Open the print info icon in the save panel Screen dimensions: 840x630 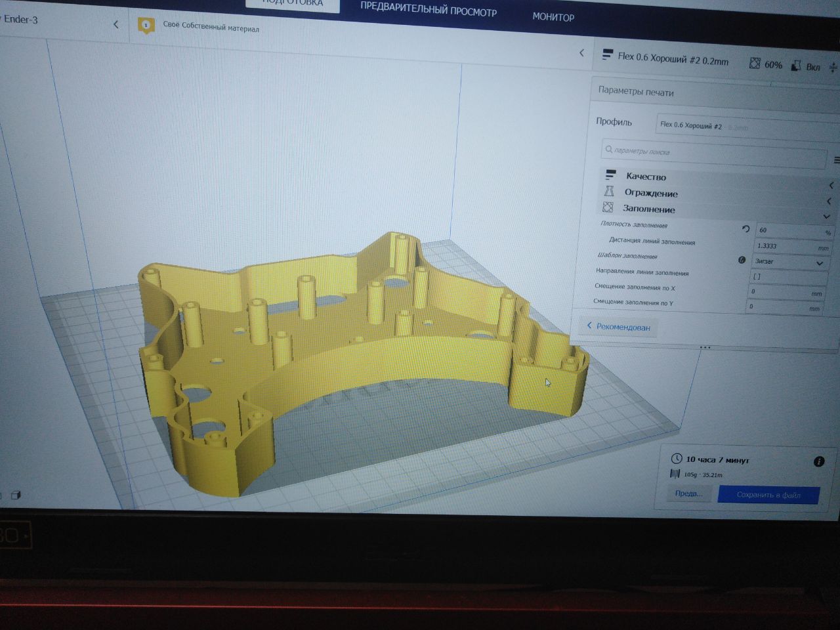[818, 462]
